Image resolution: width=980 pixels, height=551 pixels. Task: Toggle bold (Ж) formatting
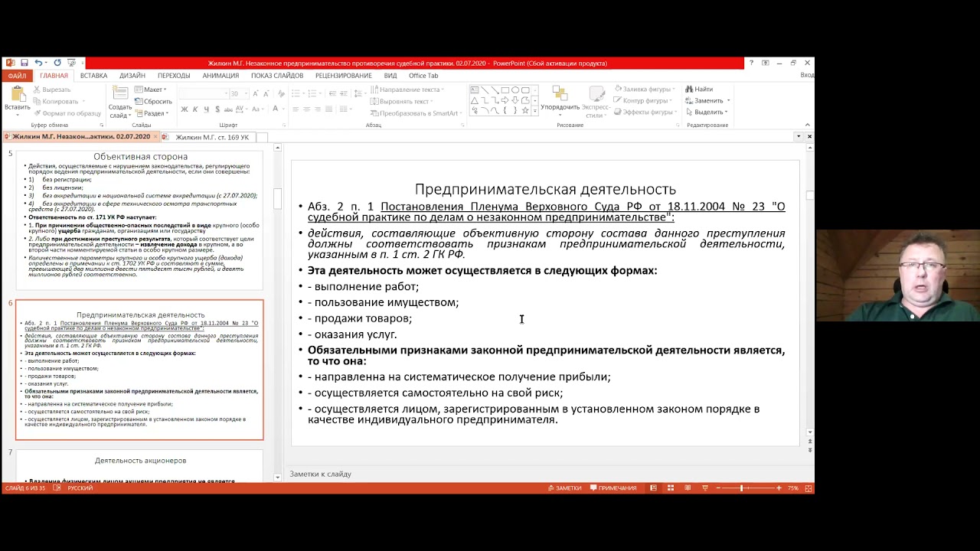click(x=185, y=109)
